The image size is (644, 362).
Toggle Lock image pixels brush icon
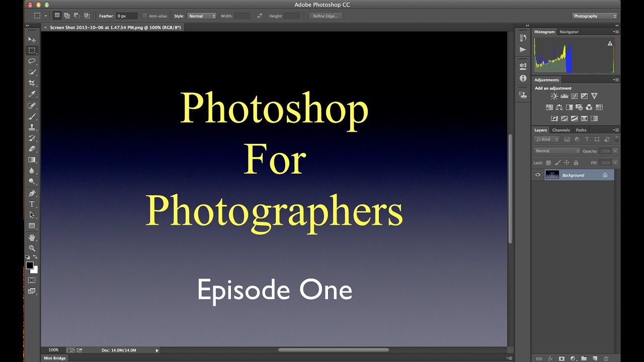(x=557, y=163)
